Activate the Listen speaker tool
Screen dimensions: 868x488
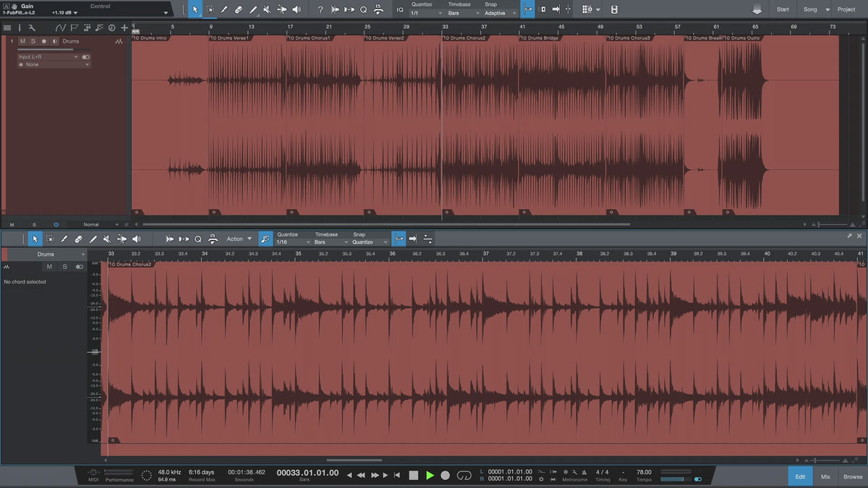(x=297, y=9)
